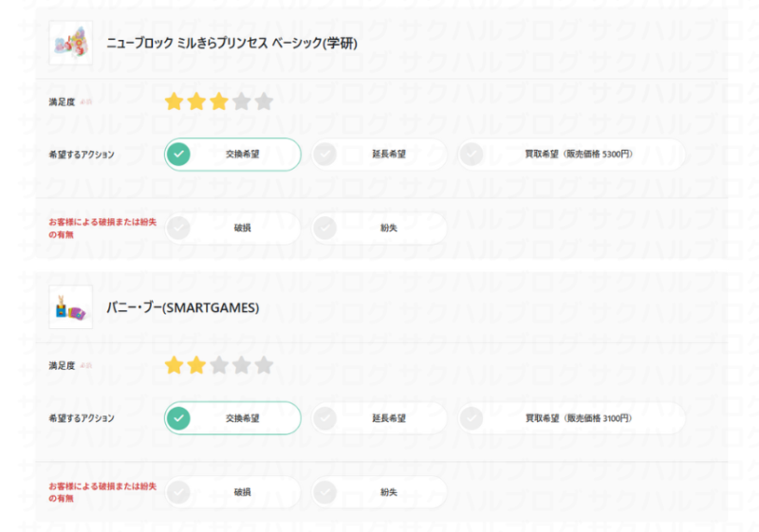This screenshot has width=759, height=532.
Task: Give バニー・ブー a five star rating
Action: pyautogui.click(x=264, y=365)
